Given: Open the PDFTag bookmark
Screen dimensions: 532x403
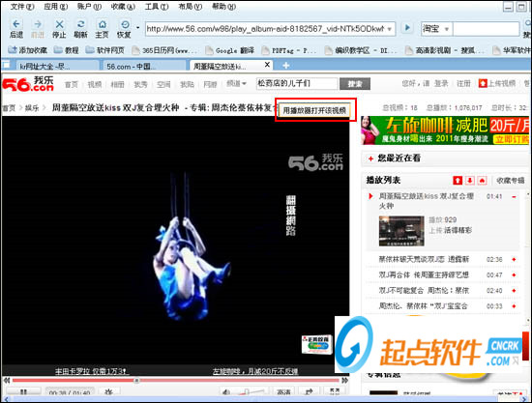Looking at the screenshot, I should point(290,50).
